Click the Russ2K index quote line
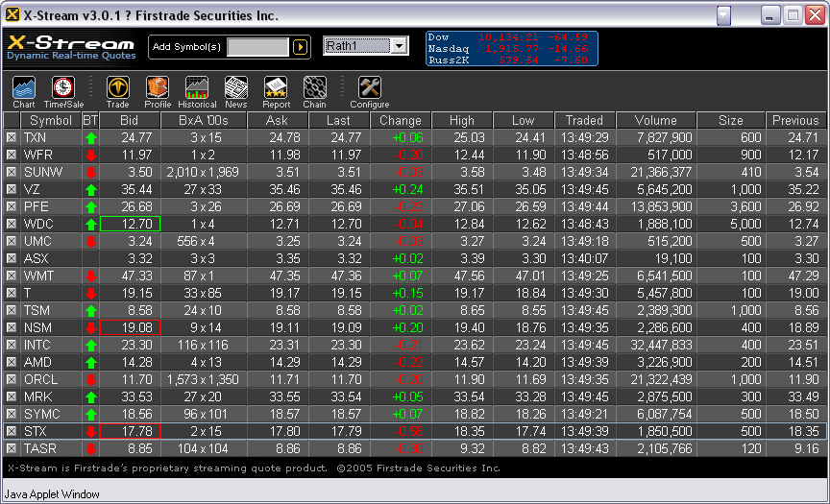 (x=508, y=60)
